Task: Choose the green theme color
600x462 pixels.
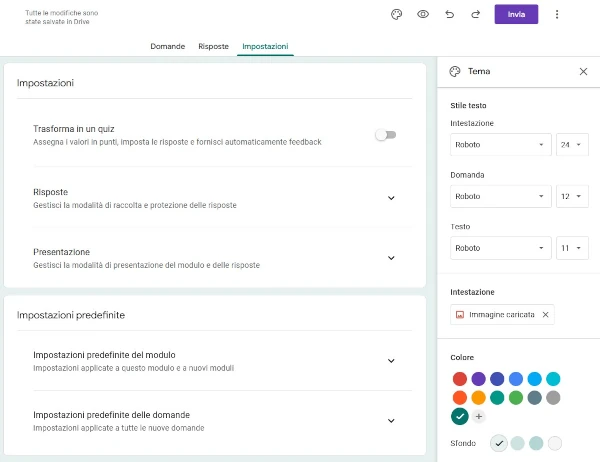Action: [516, 398]
